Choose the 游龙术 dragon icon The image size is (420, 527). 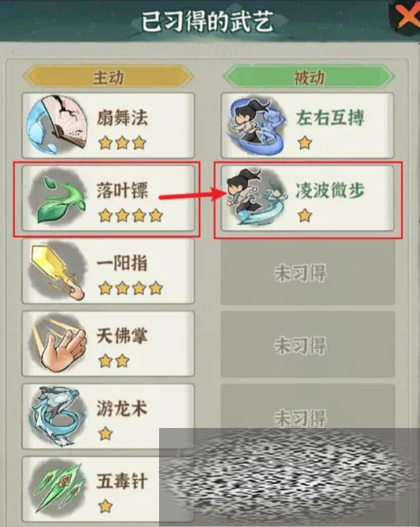[x=56, y=415]
